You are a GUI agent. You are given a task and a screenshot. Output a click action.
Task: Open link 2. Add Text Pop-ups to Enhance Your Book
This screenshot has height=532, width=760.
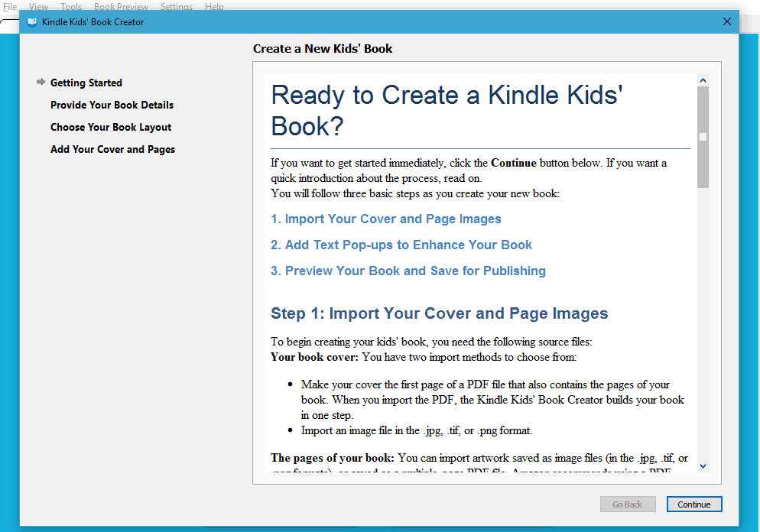coord(401,245)
